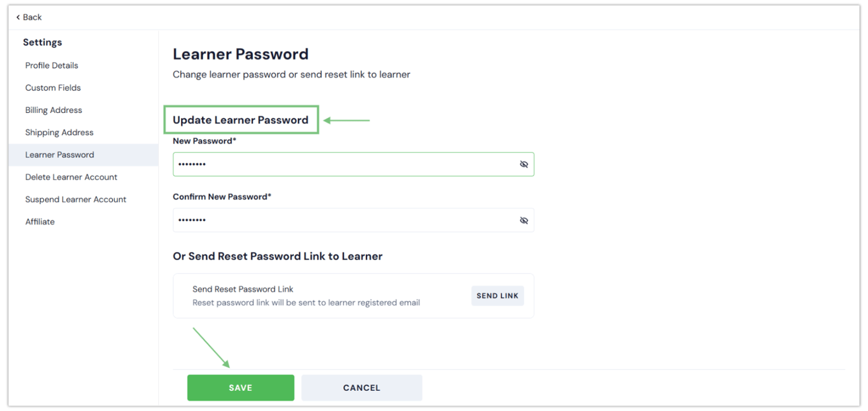Viewport: 868px width, 411px height.
Task: Cancel the password change
Action: 361,388
